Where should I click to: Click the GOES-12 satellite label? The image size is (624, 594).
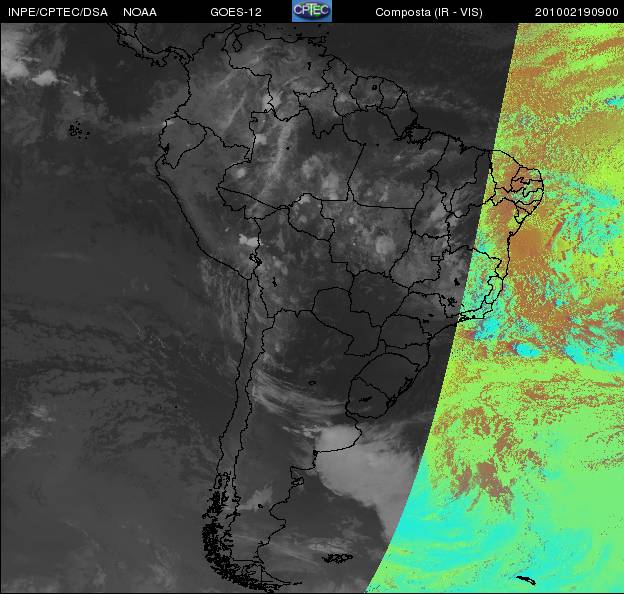point(236,12)
